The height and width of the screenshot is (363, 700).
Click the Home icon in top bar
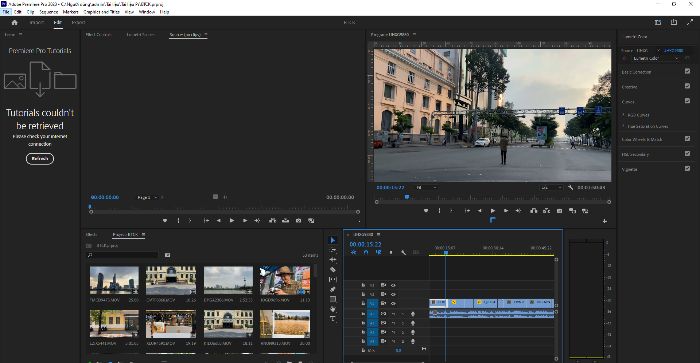click(14, 22)
